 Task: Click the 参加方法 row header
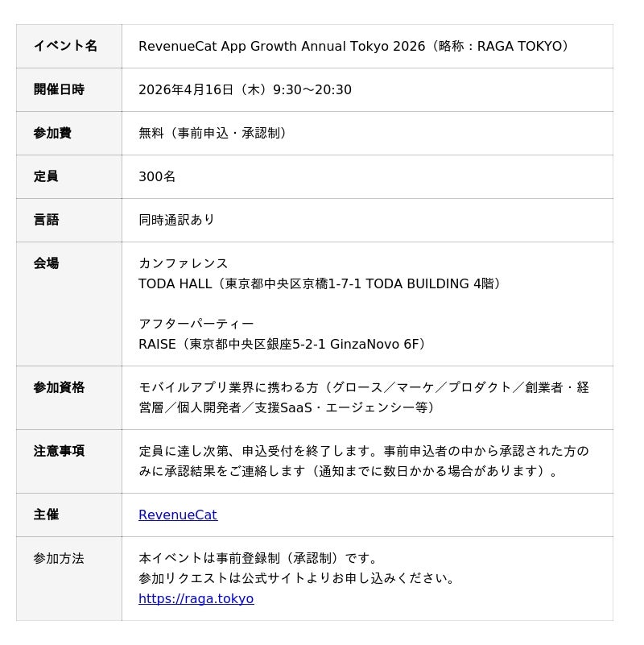(x=59, y=558)
